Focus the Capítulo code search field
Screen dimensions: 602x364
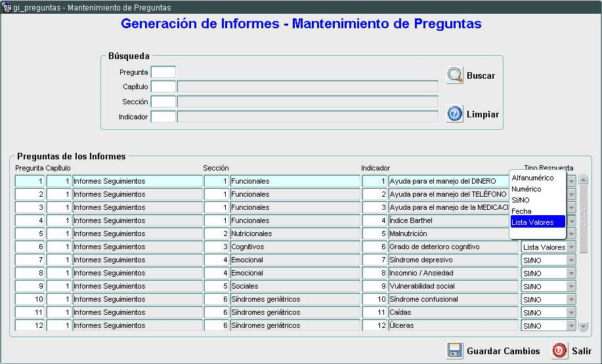tap(163, 87)
